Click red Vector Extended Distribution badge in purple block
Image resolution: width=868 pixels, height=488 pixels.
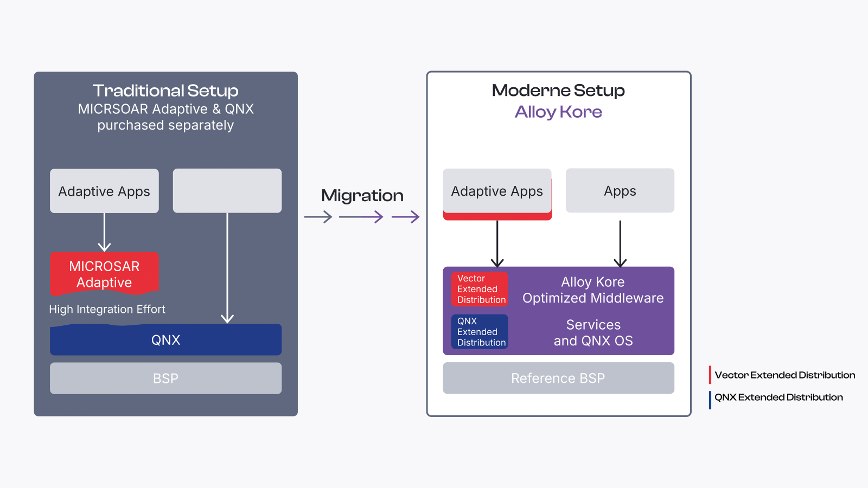pyautogui.click(x=480, y=289)
